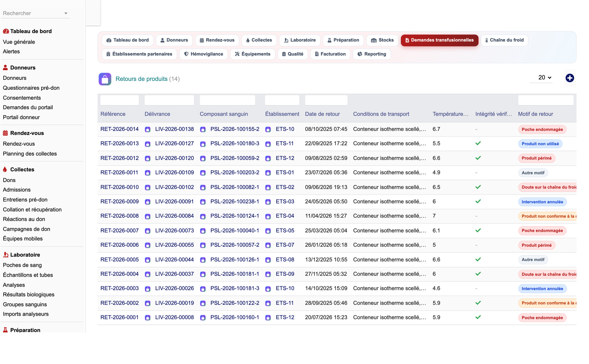Select the Demandes transfusionnelles tab
589x364 pixels.
439,40
